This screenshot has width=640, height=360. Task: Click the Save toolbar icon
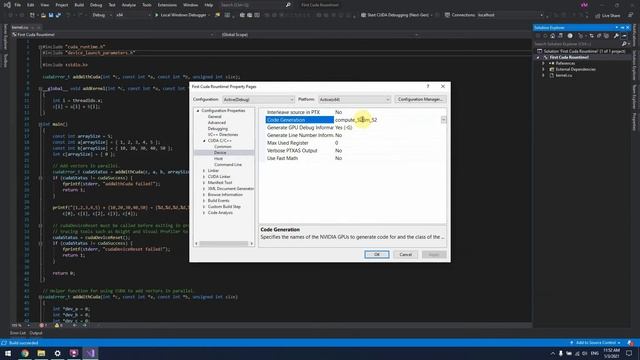(51, 15)
